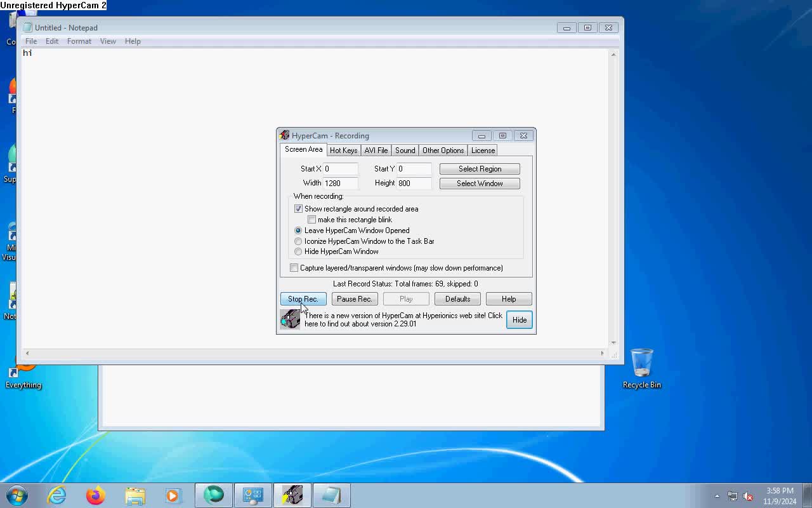Screen dimensions: 812x508
Task: Click the Stop Rec. button
Action: (303, 299)
